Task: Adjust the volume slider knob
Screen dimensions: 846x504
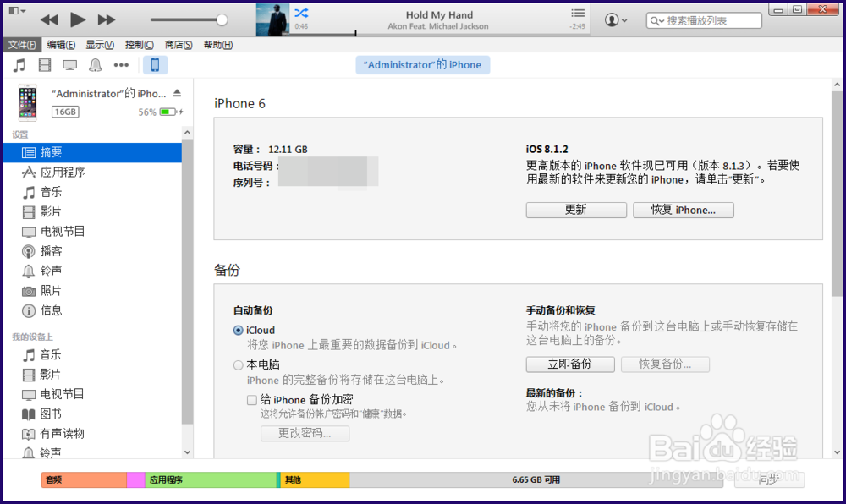Action: click(222, 20)
